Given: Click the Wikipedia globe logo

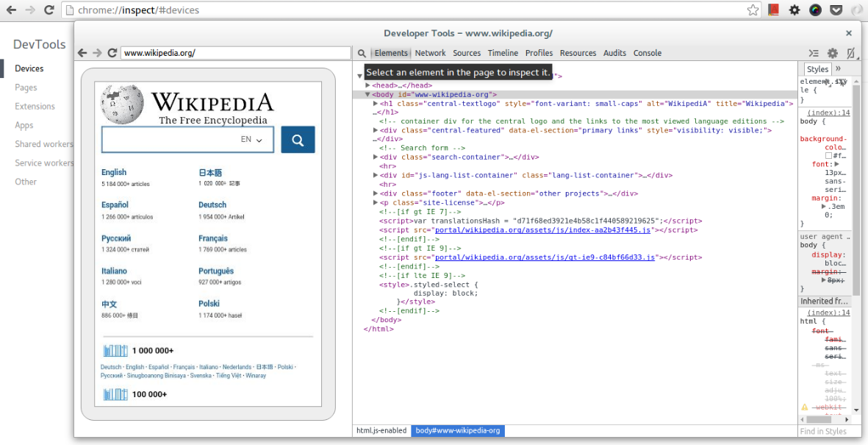Looking at the screenshot, I should (x=122, y=103).
